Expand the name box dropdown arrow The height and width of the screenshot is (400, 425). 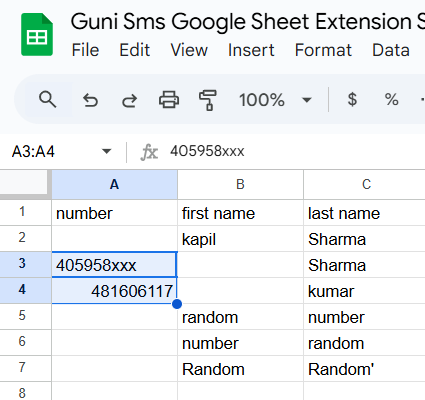point(106,152)
